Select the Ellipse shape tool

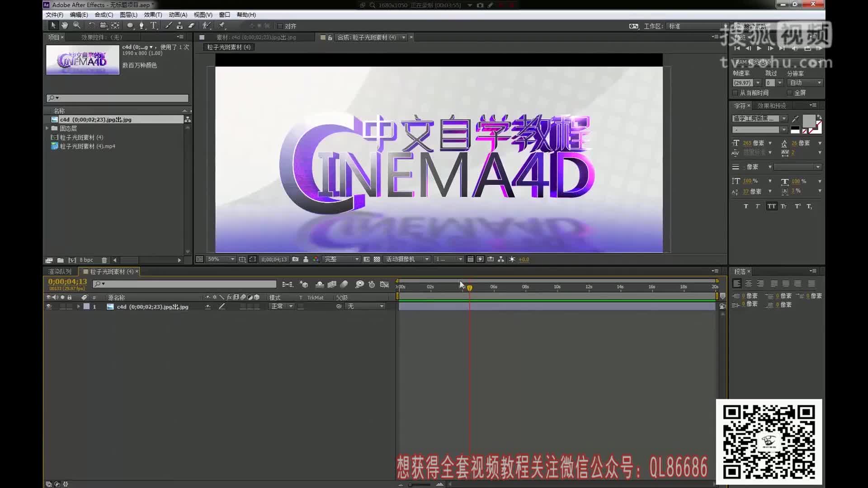(x=130, y=26)
